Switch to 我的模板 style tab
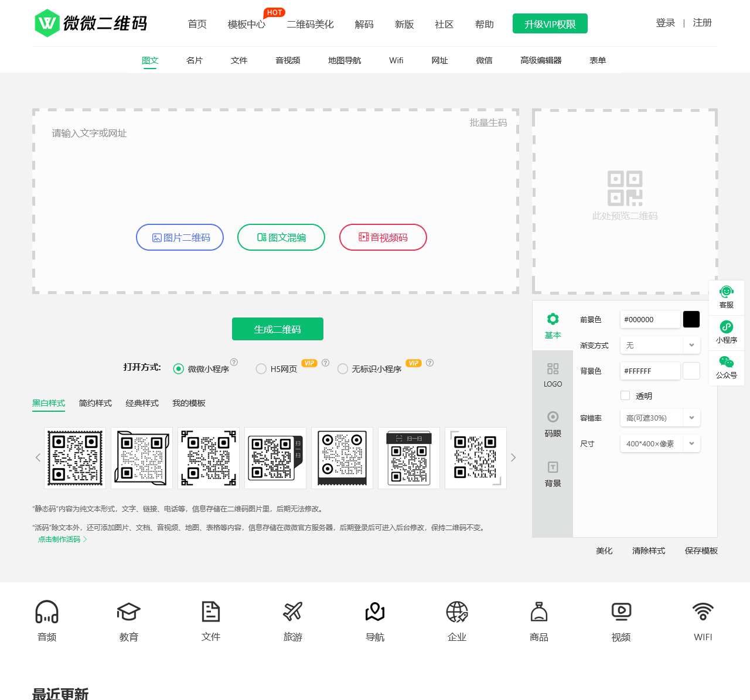The width and height of the screenshot is (750, 700). pos(189,403)
